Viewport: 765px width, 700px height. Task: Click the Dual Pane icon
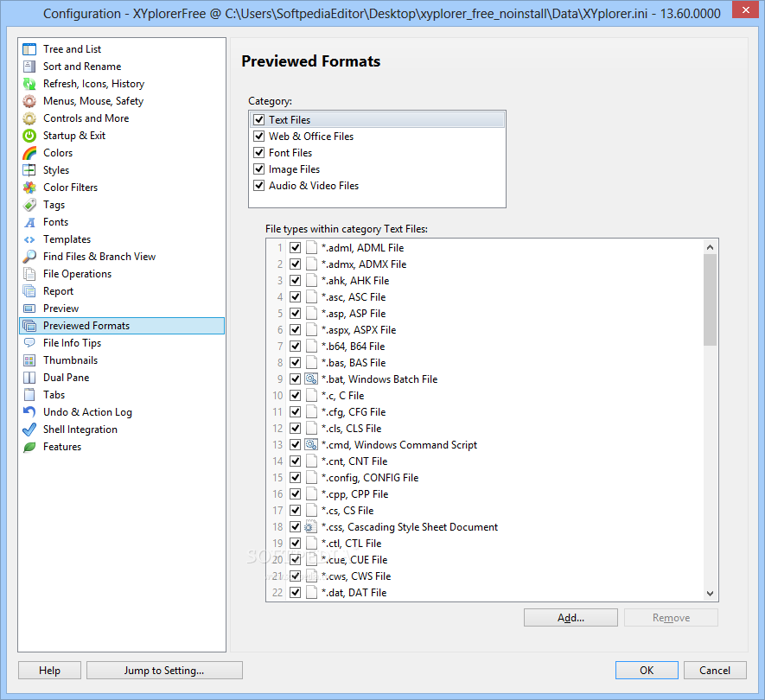click(x=29, y=378)
